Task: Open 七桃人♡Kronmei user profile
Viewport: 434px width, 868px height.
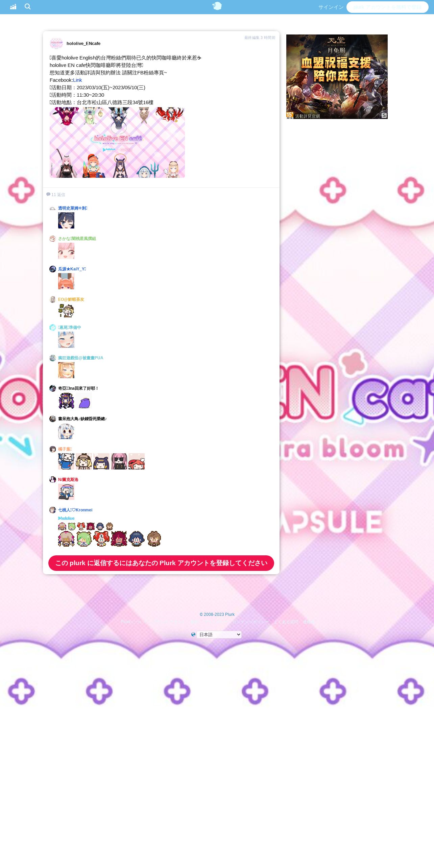Action: point(75,510)
